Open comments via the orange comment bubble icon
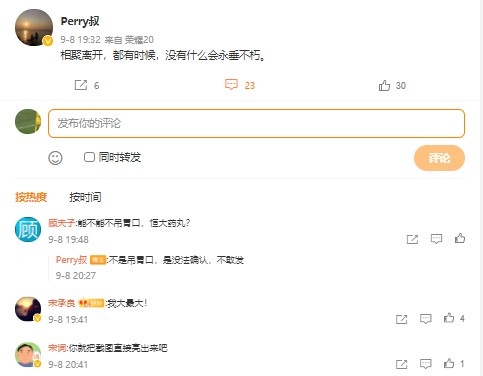Viewport: 483px width, 376px height. pyautogui.click(x=231, y=85)
